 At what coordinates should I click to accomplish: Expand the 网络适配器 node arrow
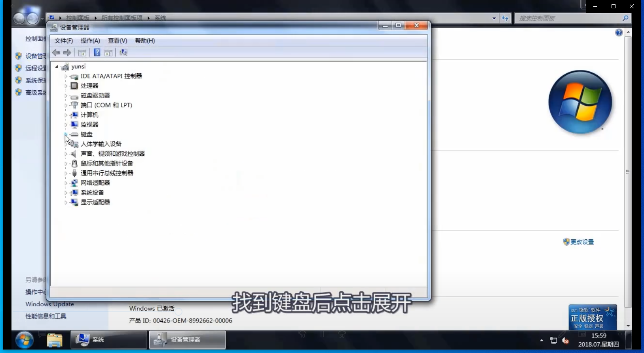click(x=66, y=183)
